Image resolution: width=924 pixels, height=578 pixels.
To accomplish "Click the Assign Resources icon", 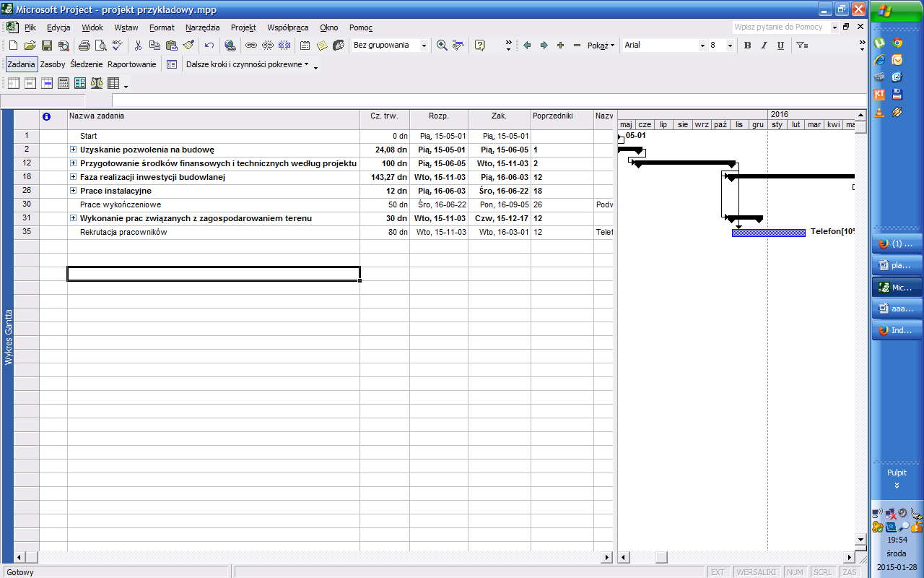I will 339,46.
